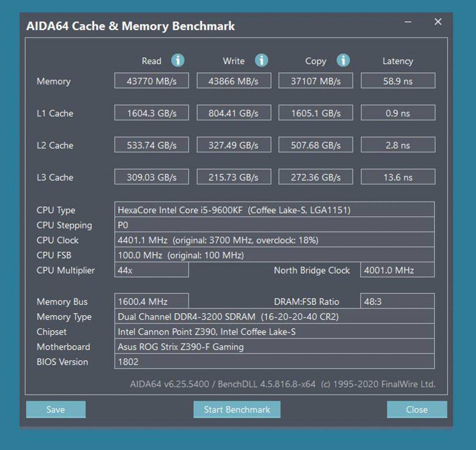Click the info icon next to Write

[x=261, y=60]
